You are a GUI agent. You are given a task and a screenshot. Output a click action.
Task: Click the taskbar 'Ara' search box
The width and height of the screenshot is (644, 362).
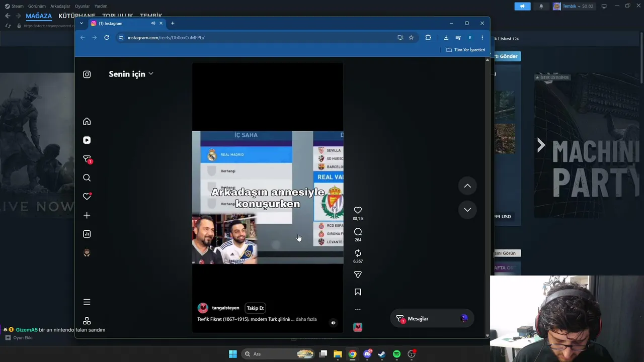click(x=279, y=354)
